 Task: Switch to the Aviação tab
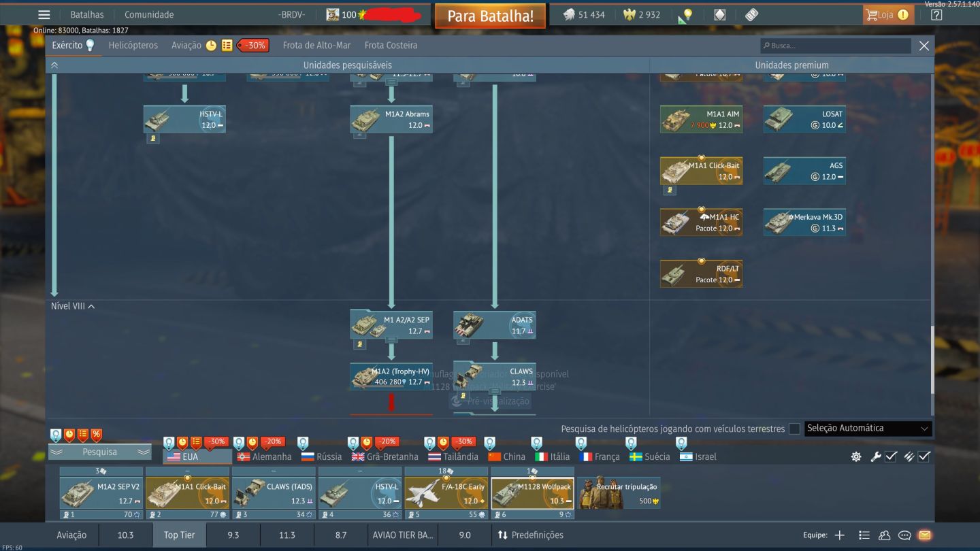pyautogui.click(x=186, y=45)
